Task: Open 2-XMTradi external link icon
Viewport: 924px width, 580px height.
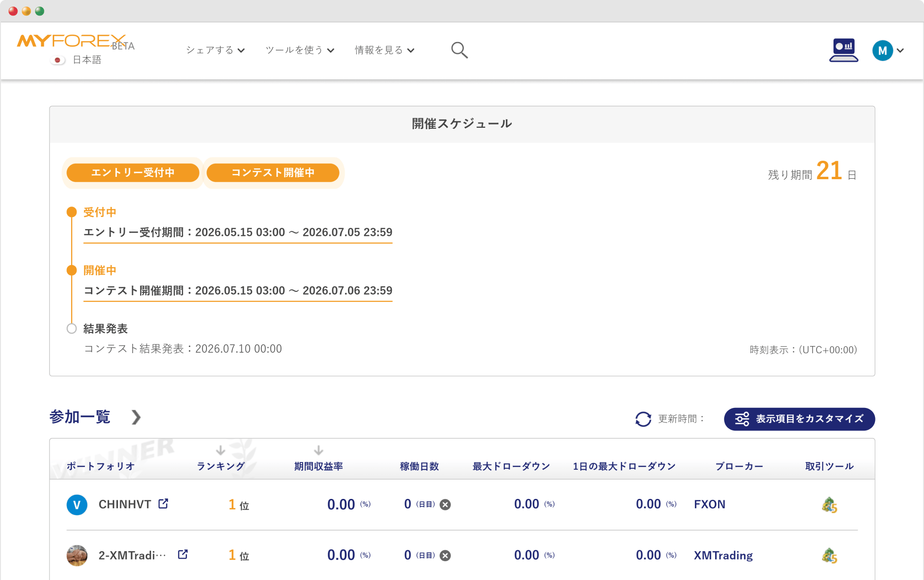Action: point(183,555)
